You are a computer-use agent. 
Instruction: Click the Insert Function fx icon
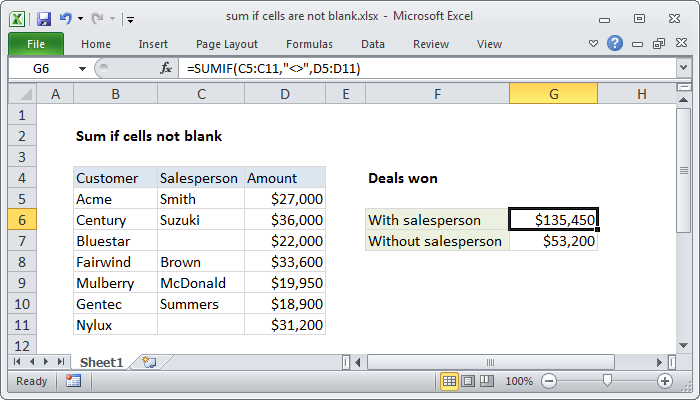(166, 67)
